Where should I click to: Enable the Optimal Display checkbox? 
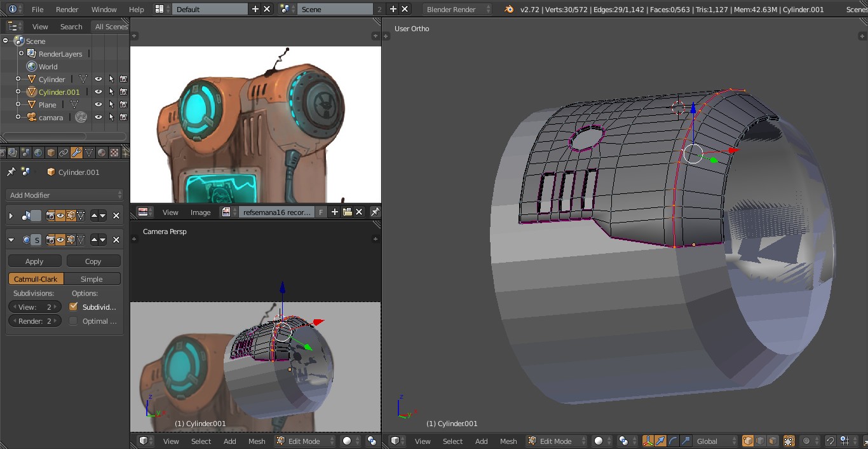point(73,321)
